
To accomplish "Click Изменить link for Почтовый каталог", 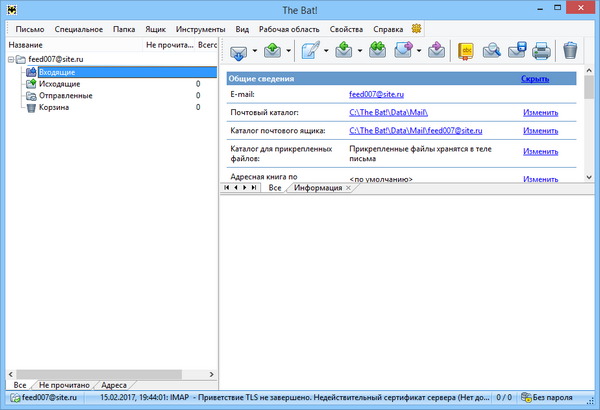I will [540, 112].
